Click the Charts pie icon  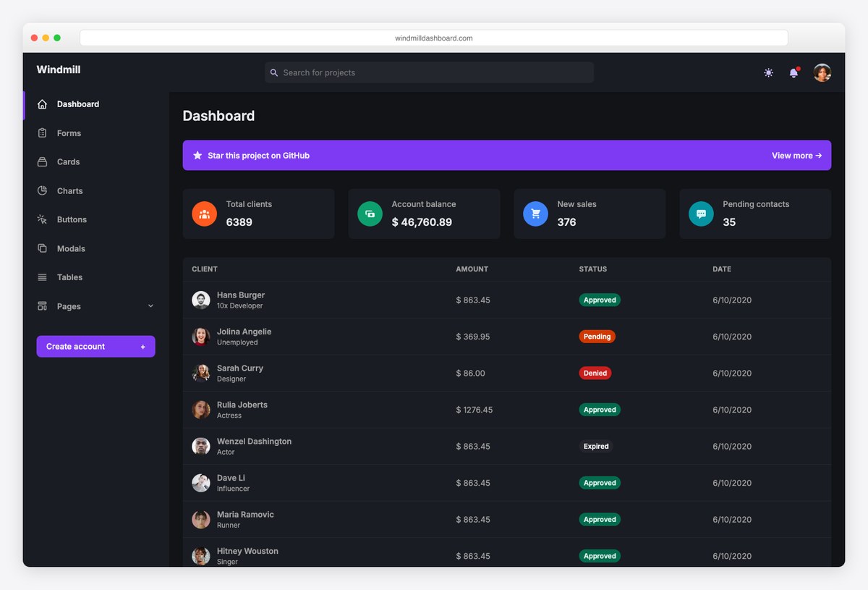(x=42, y=191)
